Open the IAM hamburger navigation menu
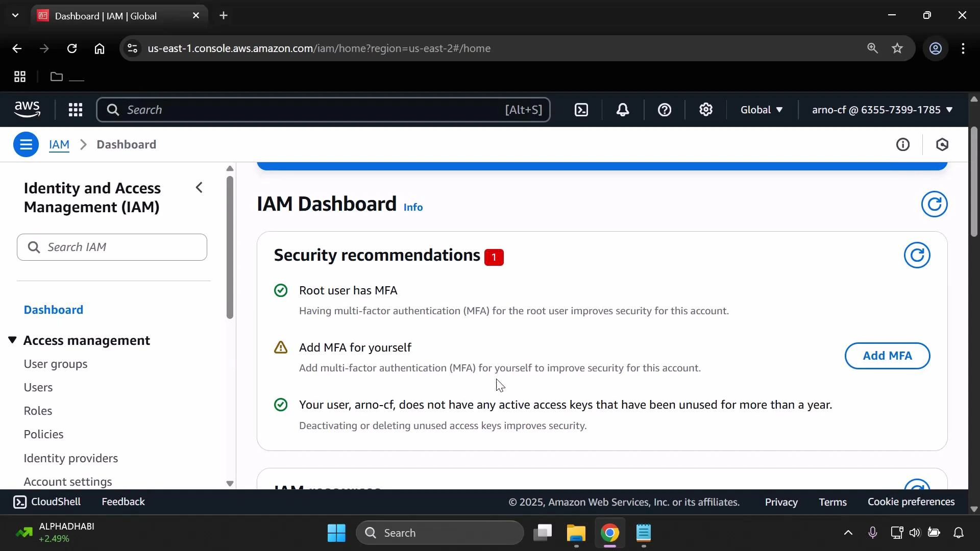The image size is (980, 551). point(26,144)
